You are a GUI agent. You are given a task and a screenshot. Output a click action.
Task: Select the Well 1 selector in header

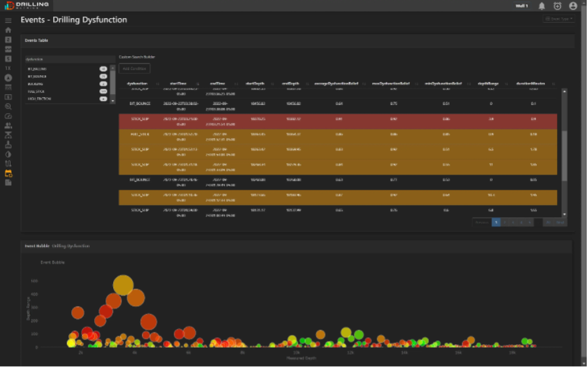point(522,6)
